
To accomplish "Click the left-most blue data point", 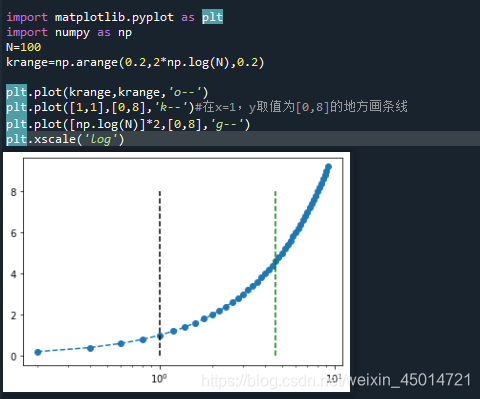I will [38, 352].
